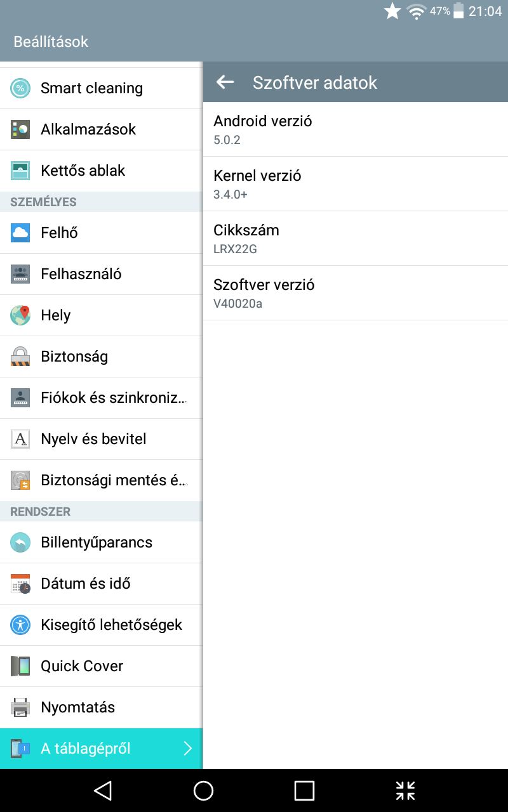Tap the Android Home circle button
508x812 pixels.
pyautogui.click(x=203, y=790)
